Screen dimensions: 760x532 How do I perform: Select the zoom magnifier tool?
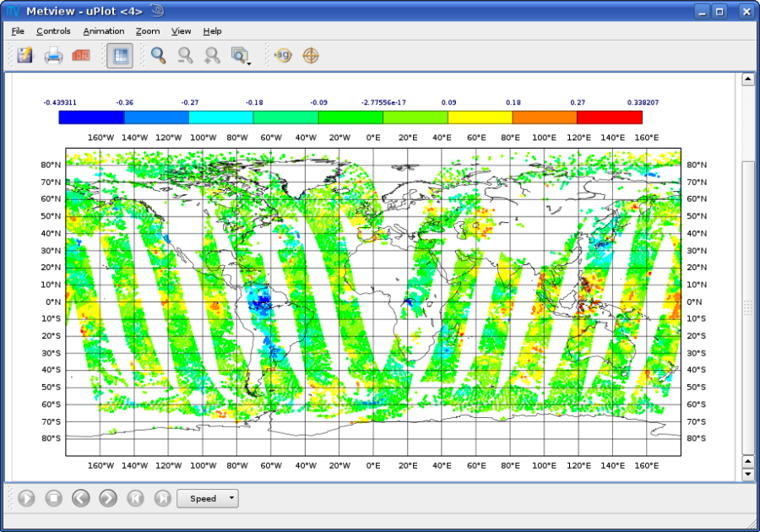click(158, 55)
